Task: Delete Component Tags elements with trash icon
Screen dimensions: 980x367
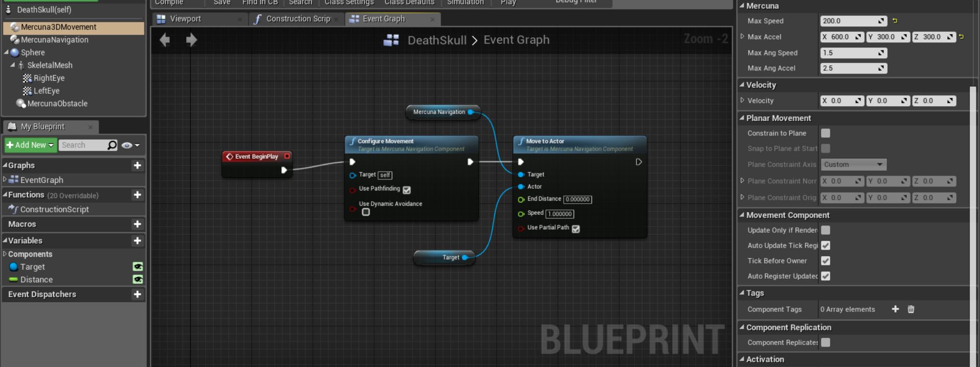Action: pos(911,309)
